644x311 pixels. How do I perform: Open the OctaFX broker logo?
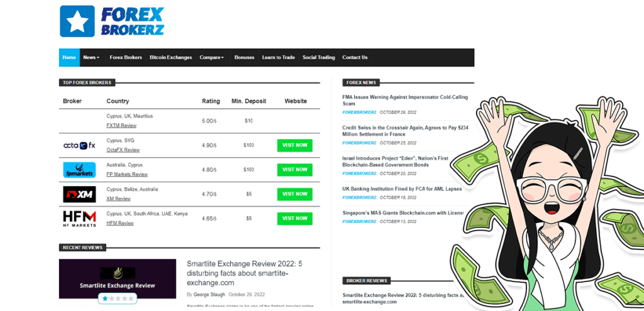(79, 145)
